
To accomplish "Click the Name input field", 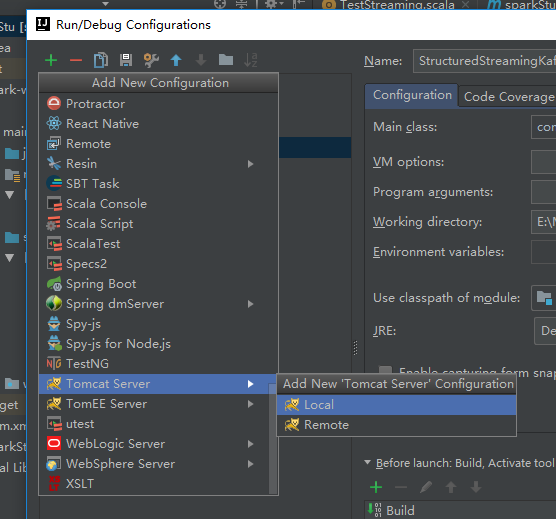I will [x=484, y=61].
